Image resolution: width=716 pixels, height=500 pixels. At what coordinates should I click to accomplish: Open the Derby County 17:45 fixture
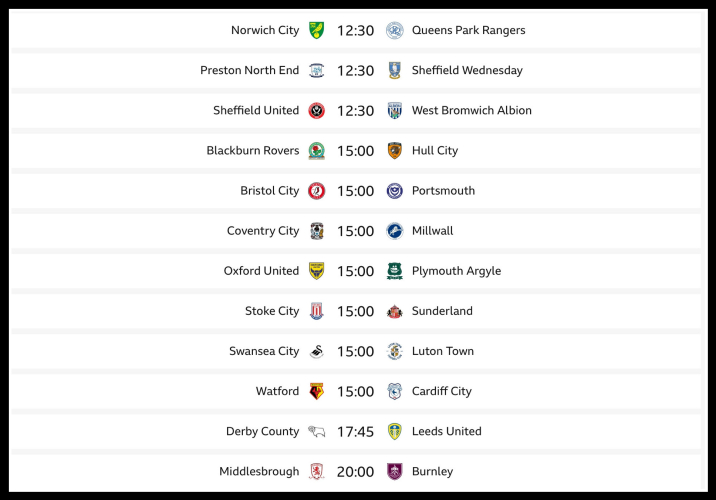pos(355,431)
